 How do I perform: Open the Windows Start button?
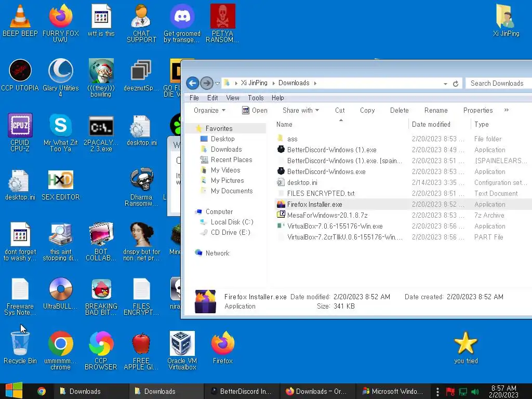tap(14, 391)
